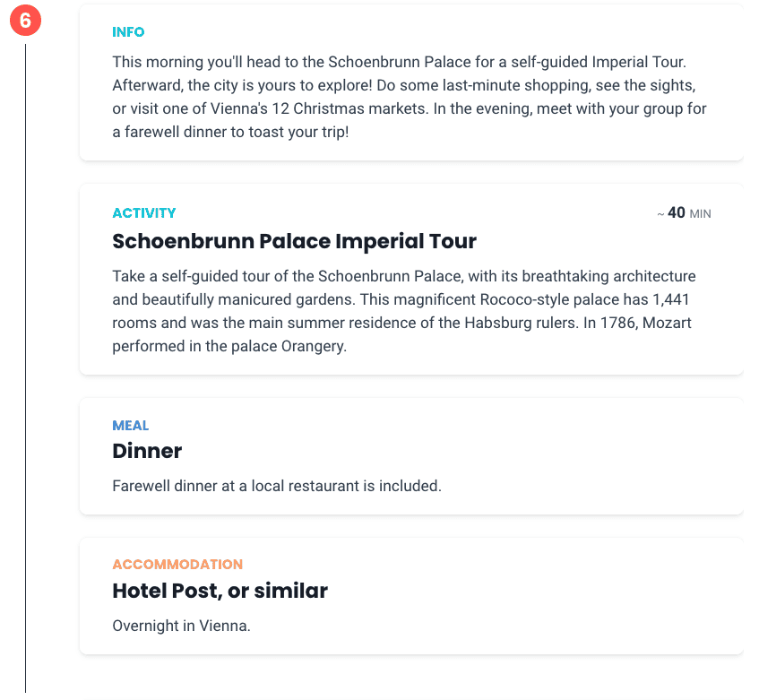Click the info paragraph about Christmas markets

pyautogui.click(x=410, y=97)
